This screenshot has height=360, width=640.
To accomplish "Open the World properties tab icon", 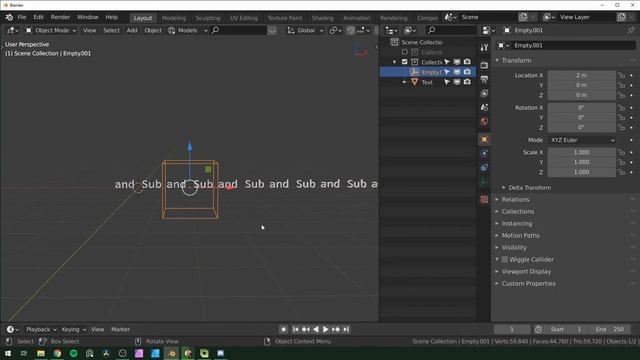I will (x=484, y=121).
